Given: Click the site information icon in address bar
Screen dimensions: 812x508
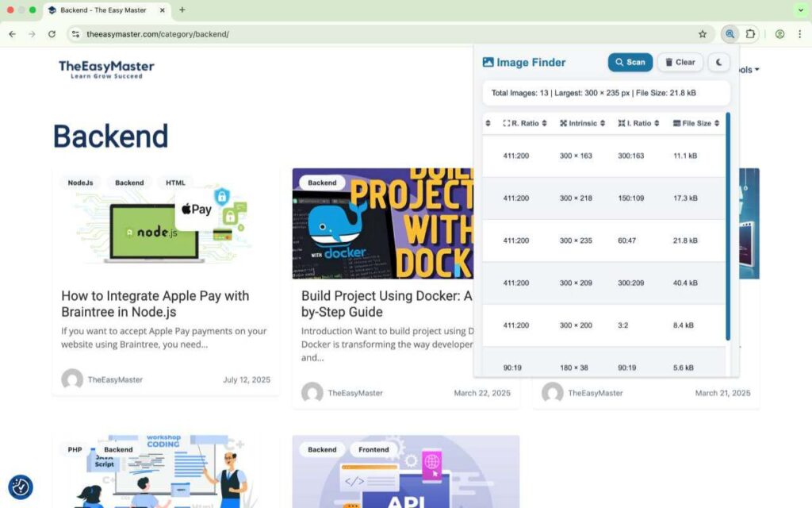Looking at the screenshot, I should point(75,34).
